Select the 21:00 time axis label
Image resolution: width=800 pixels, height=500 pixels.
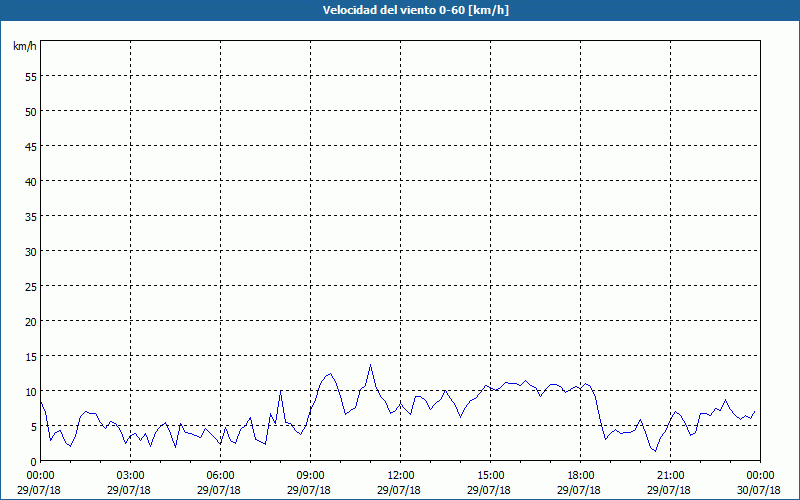(x=670, y=476)
